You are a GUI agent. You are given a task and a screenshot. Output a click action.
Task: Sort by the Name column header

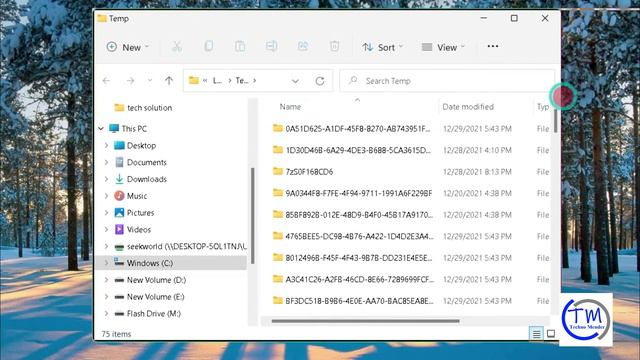click(x=290, y=107)
